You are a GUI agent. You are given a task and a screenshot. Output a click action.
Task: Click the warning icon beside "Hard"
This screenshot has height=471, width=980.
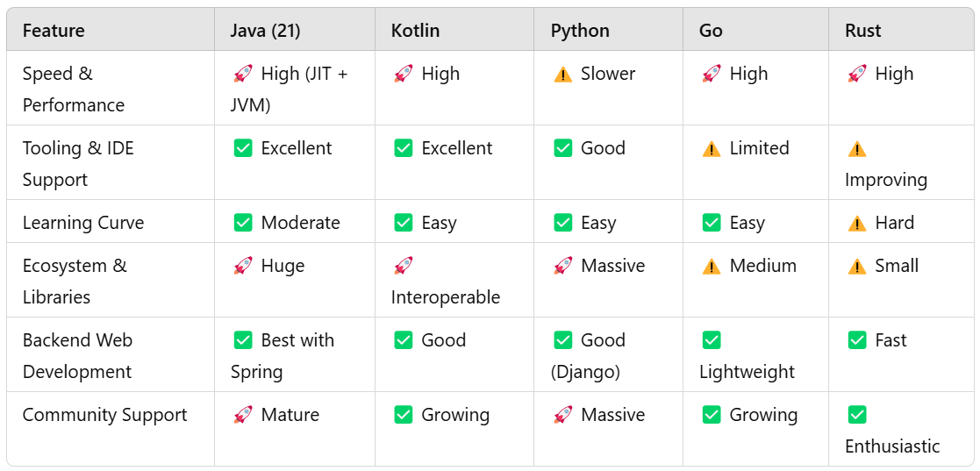857,223
